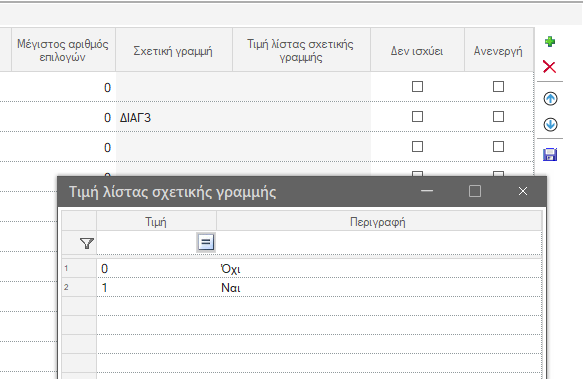Check Δεν ισχύει box in ΔΙΑΓ3 row
Image resolution: width=583 pixels, height=379 pixels.
[418, 117]
